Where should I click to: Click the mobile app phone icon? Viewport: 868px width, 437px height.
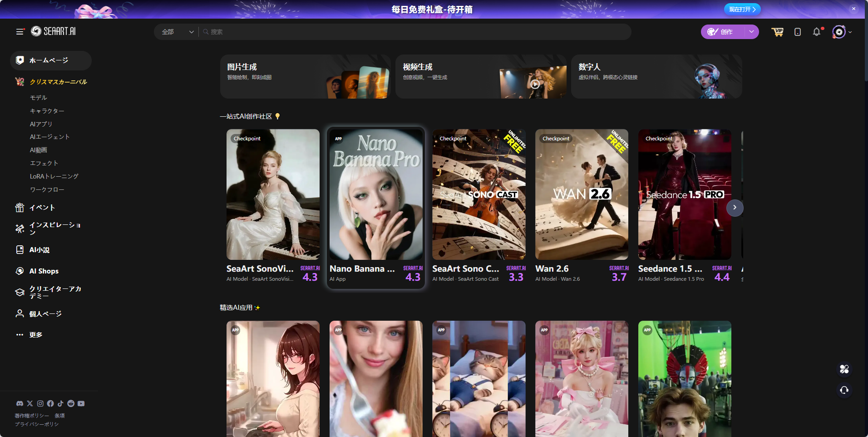[x=798, y=32]
